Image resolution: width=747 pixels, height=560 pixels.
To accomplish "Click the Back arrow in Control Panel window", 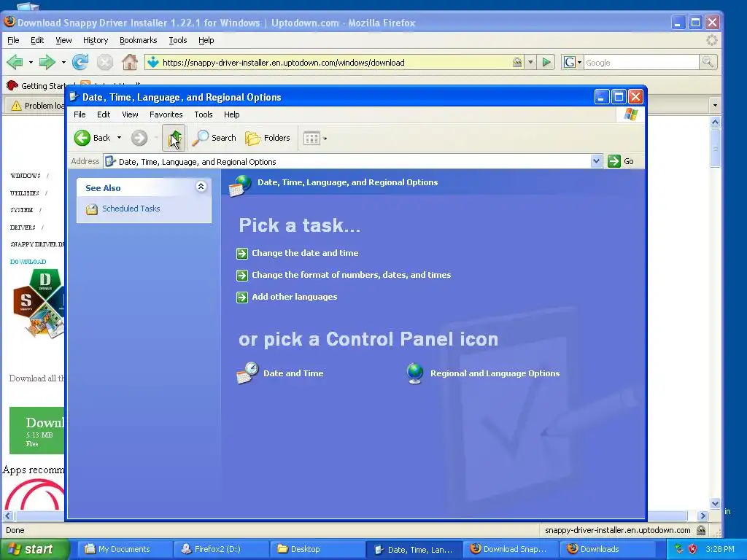I will [82, 138].
